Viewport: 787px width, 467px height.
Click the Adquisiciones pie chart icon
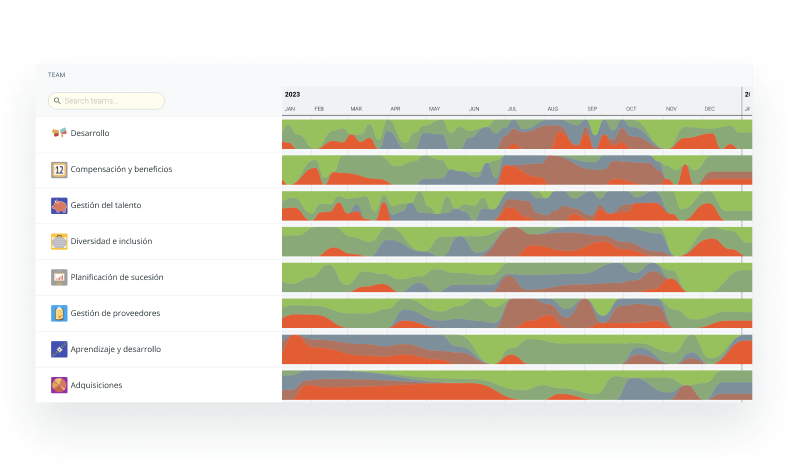pyautogui.click(x=59, y=385)
